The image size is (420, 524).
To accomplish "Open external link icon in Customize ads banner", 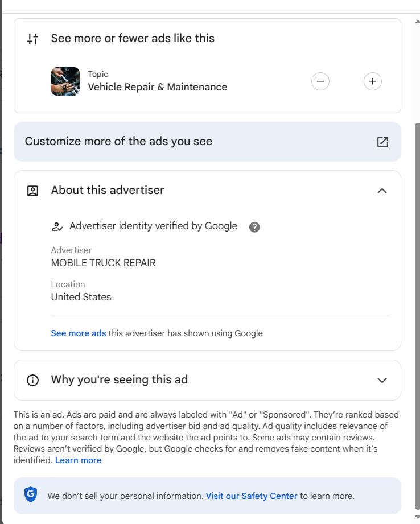I will [x=382, y=142].
